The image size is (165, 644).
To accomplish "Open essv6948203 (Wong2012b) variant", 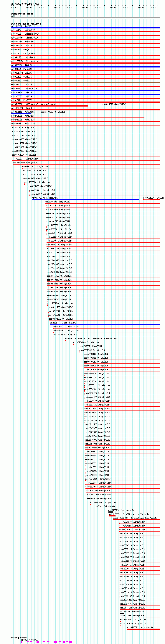I will coord(57,202).
